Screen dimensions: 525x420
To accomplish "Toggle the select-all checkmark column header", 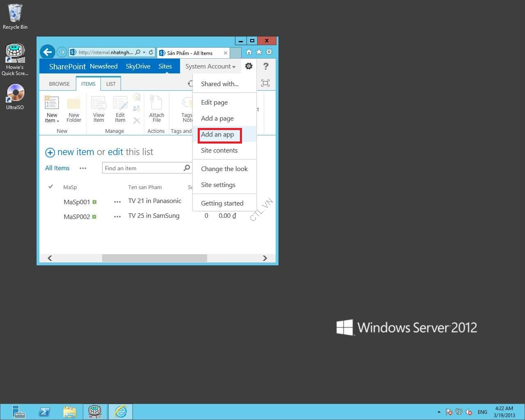I will (x=51, y=187).
